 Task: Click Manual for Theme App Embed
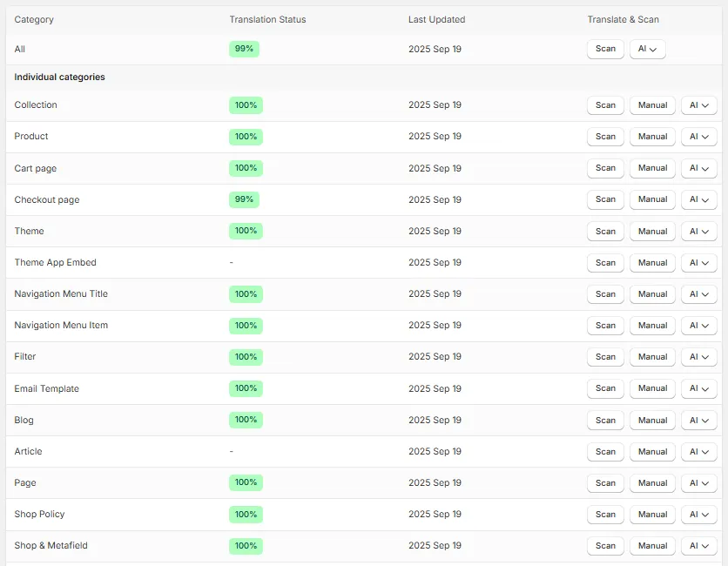point(652,263)
